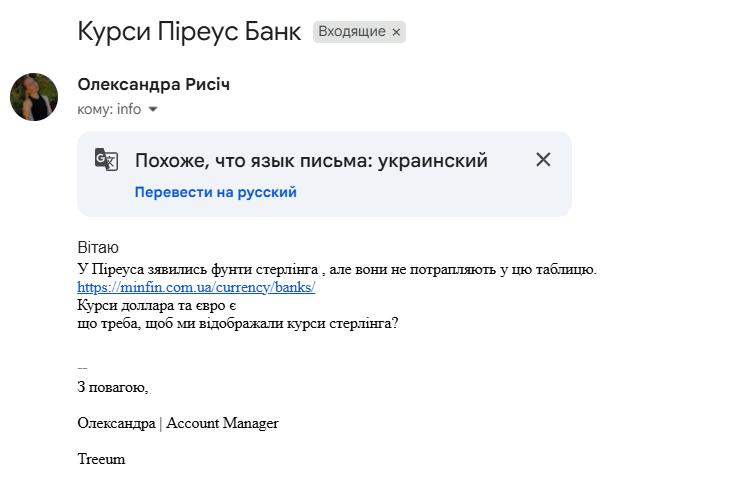Remove the Входящие label with its X
The width and height of the screenshot is (730, 480).
pos(396,32)
